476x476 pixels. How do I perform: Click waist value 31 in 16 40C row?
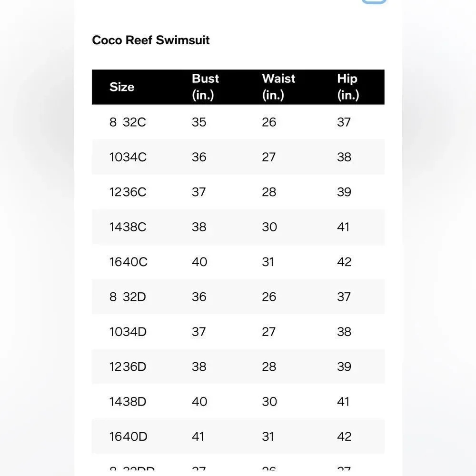click(x=268, y=262)
